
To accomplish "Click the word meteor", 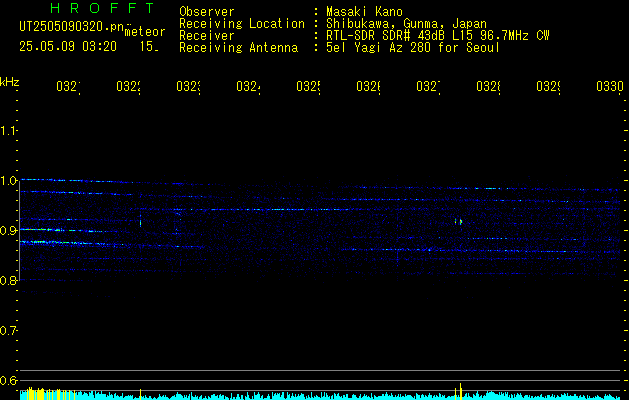I will 145,32.
